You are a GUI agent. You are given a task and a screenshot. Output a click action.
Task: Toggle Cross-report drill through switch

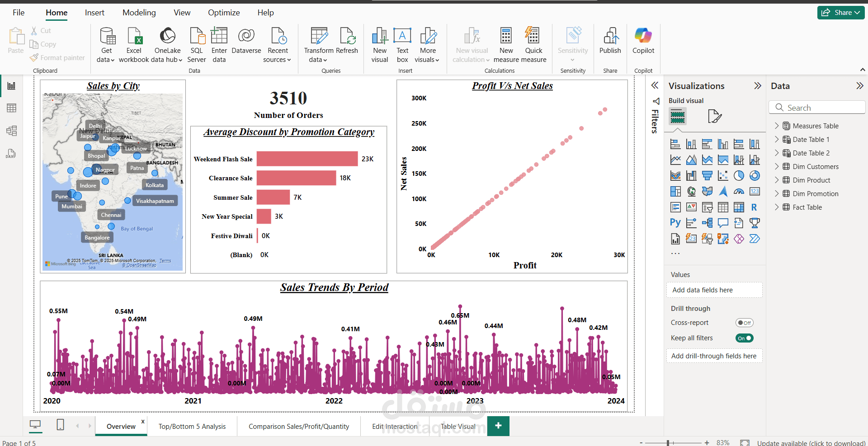coord(744,323)
